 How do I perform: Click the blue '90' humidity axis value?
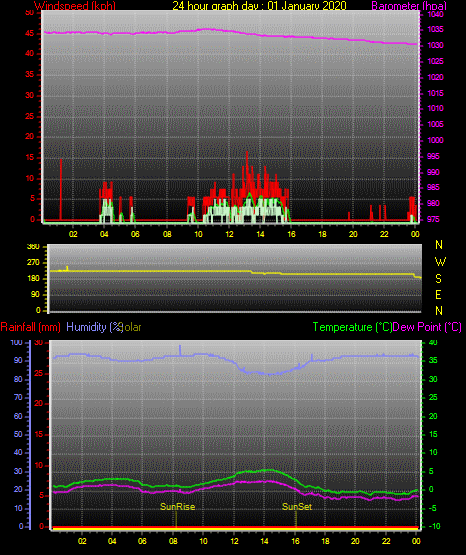pos(18,360)
